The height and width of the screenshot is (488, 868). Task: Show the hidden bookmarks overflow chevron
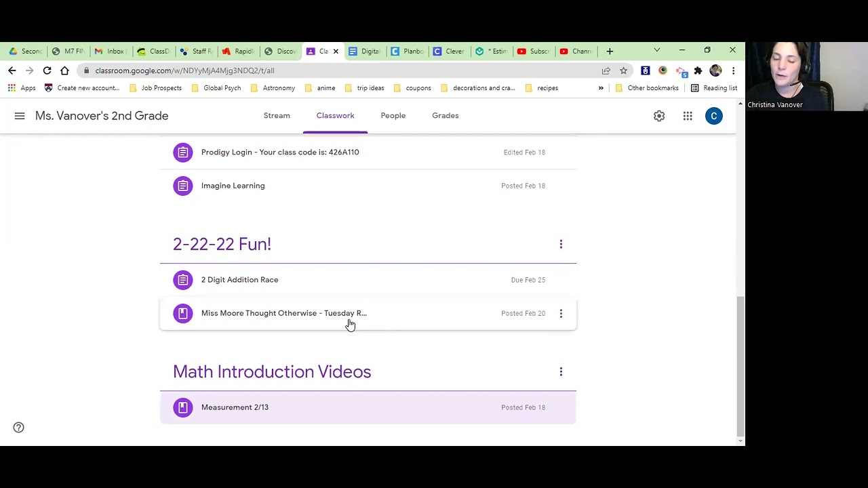[x=601, y=88]
